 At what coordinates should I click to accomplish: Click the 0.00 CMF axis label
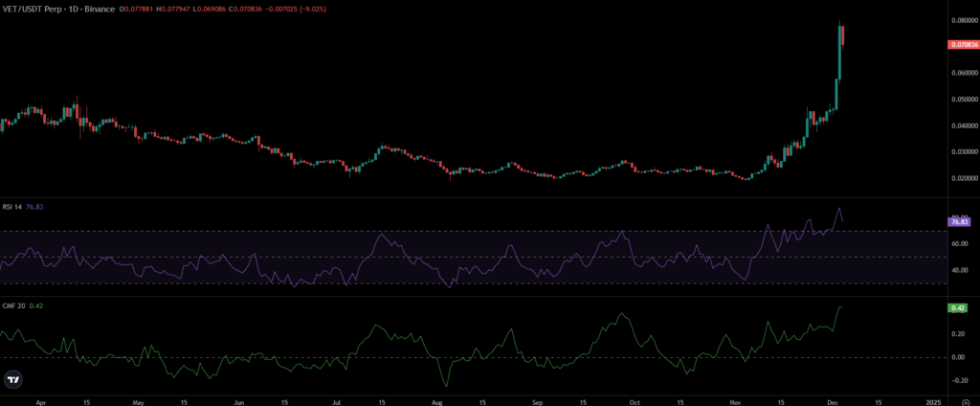pos(957,357)
